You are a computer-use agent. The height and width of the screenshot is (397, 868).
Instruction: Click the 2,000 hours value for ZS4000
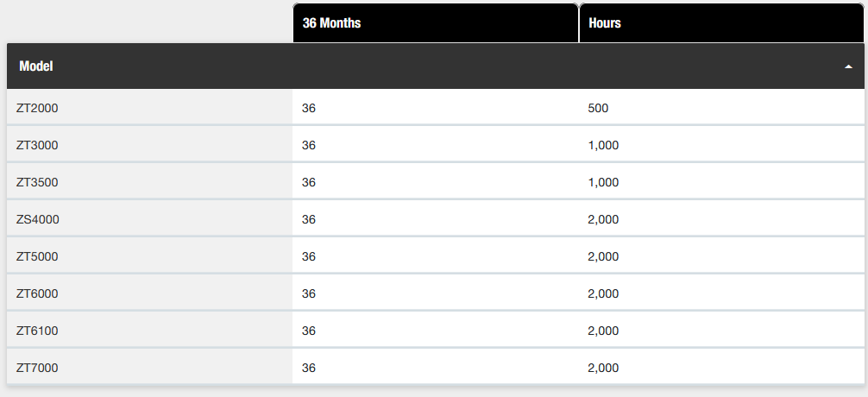coord(603,219)
